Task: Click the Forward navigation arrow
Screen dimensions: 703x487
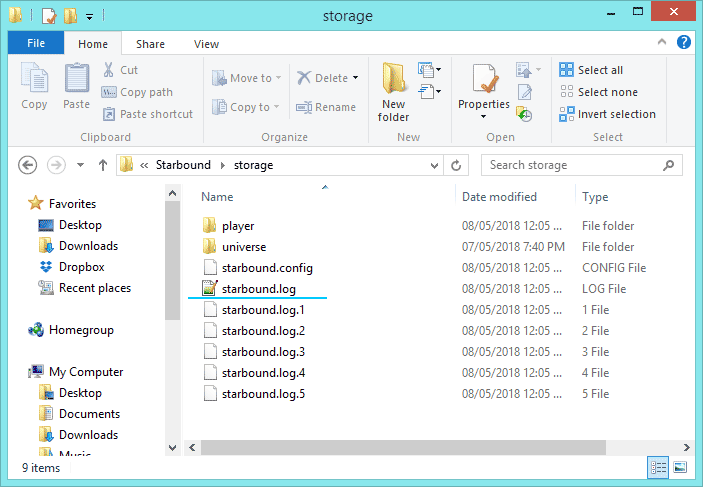Action: [56, 165]
